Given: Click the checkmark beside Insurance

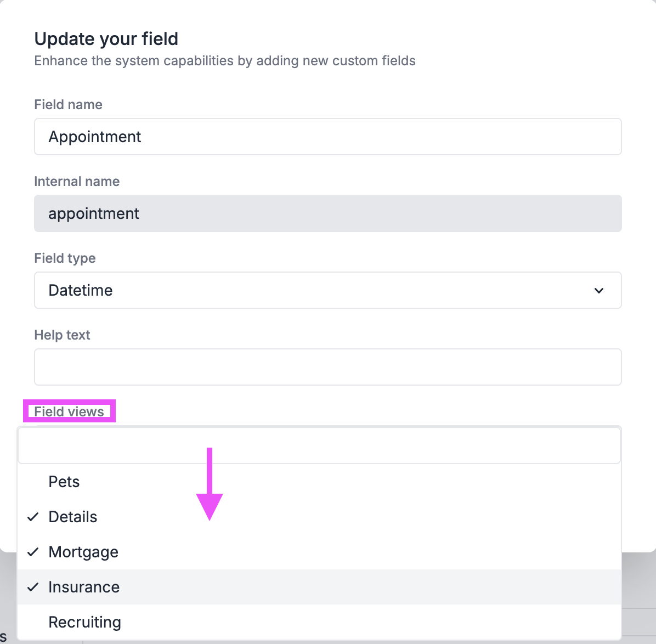Looking at the screenshot, I should point(33,586).
